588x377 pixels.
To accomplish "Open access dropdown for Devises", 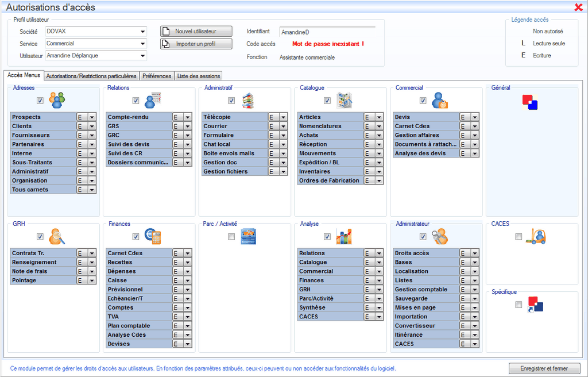I will click(x=188, y=344).
